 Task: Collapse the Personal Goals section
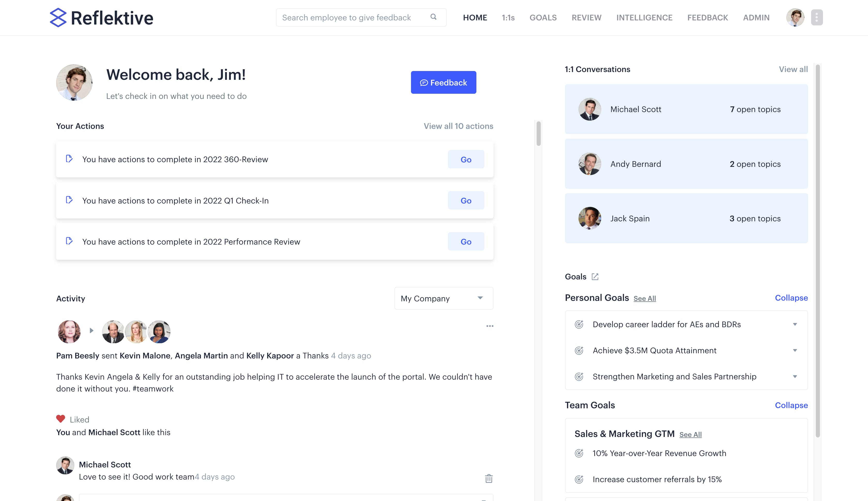pos(791,298)
